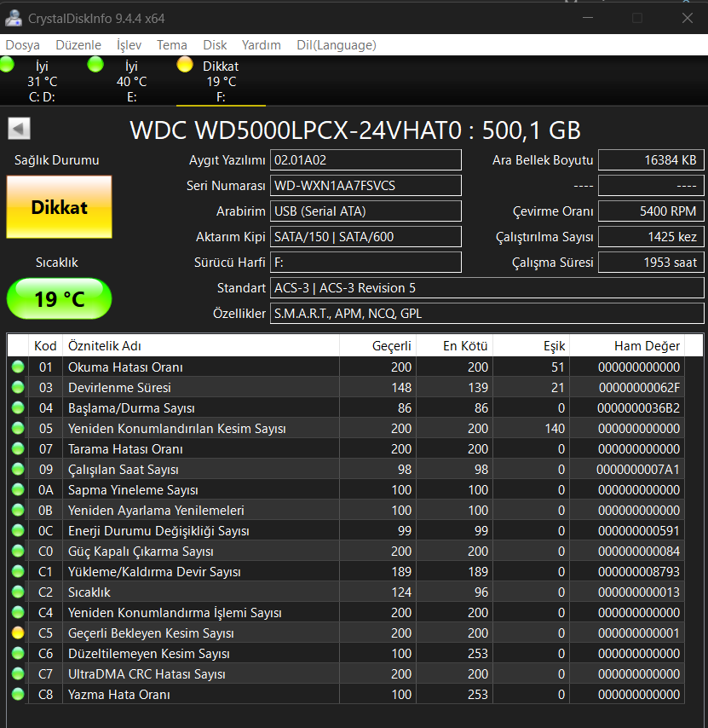Click the green temperature 19 °C indicator

point(58,298)
